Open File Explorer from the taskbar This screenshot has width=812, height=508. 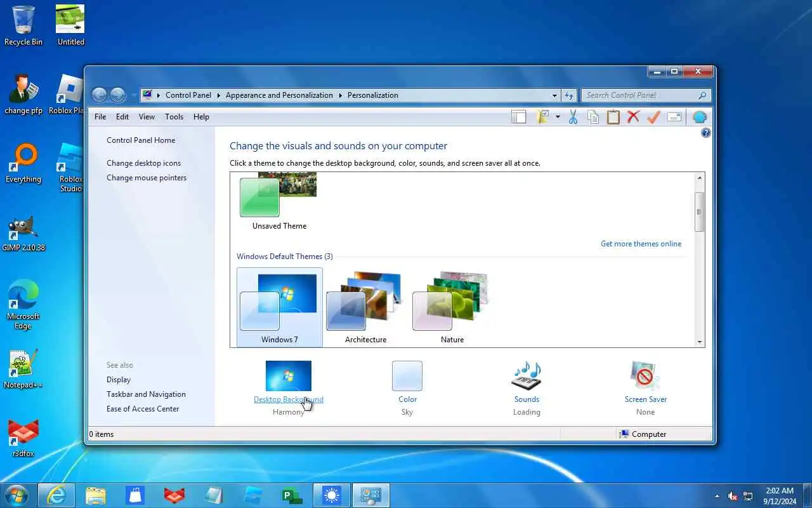96,495
